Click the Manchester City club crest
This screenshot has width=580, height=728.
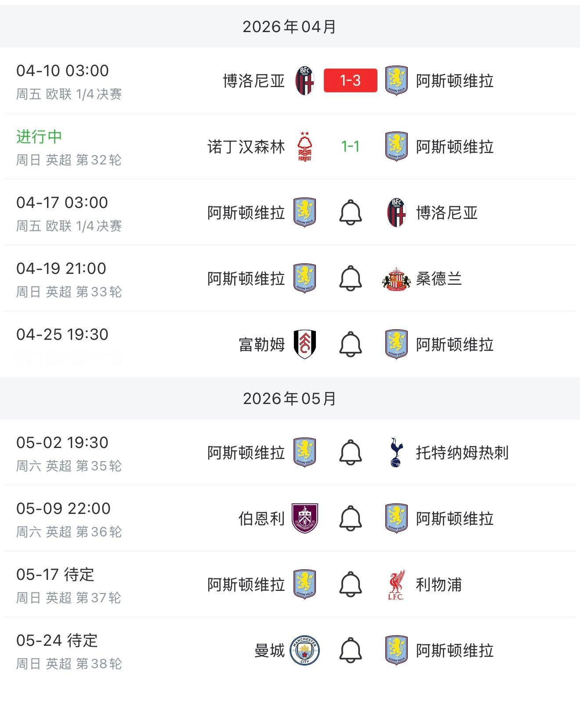[304, 650]
